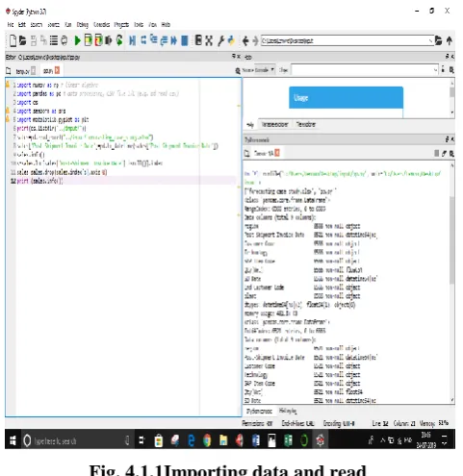
Task: Open File Explorer from the taskbar
Action: click(223, 440)
